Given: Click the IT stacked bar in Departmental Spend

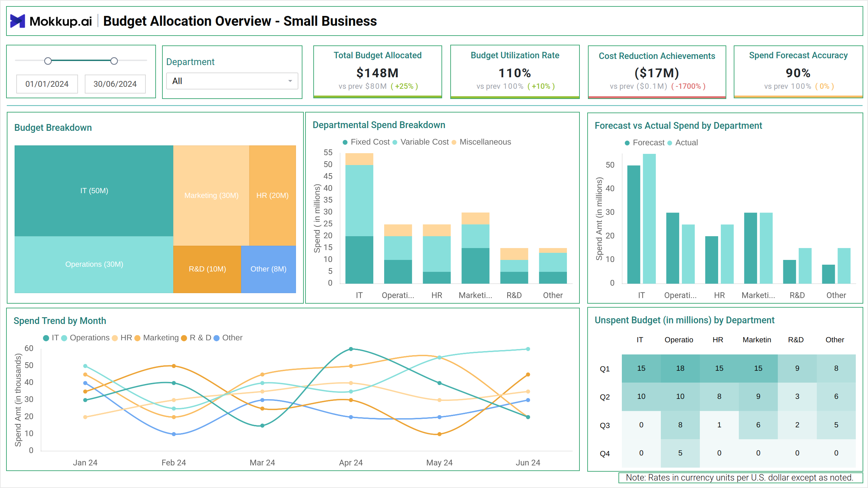Looking at the screenshot, I should tap(359, 218).
